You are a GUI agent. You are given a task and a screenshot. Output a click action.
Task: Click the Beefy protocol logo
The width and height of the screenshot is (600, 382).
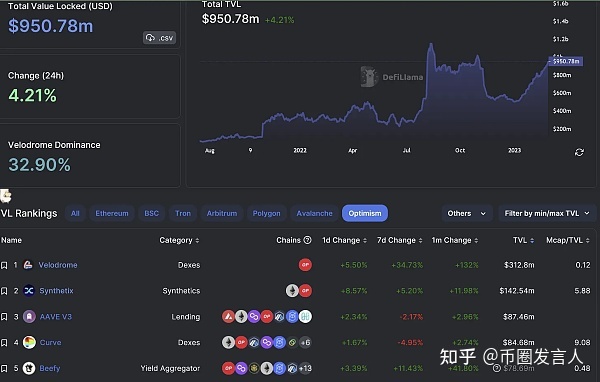pyautogui.click(x=29, y=368)
